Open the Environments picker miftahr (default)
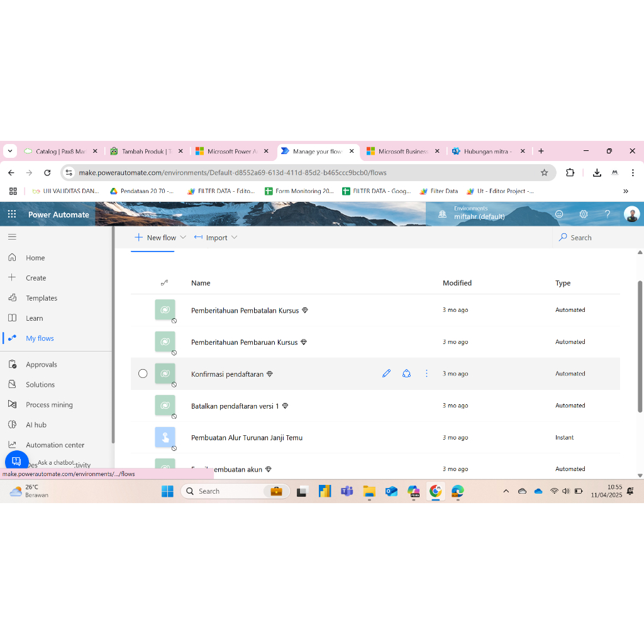Image resolution: width=644 pixels, height=644 pixels. pos(472,214)
